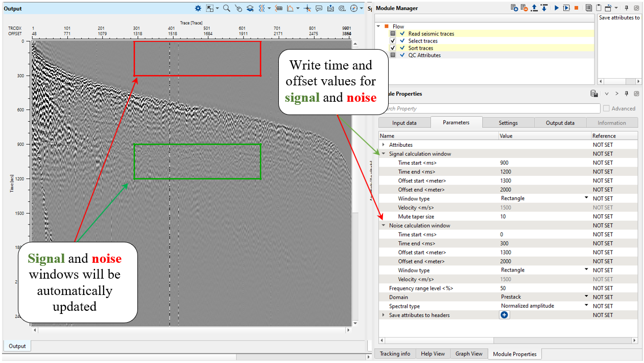This screenshot has height=363, width=644.
Task: Toggle the Select traces module checkbox
Action: (393, 41)
